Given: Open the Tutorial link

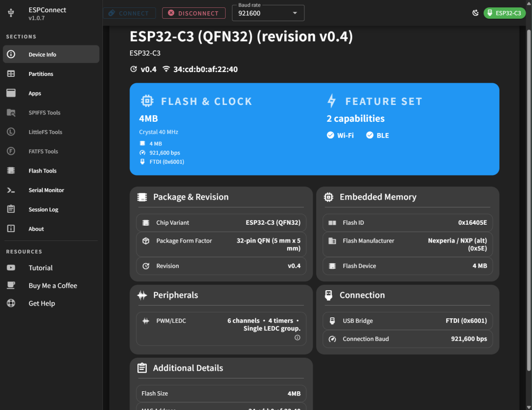Looking at the screenshot, I should click(40, 268).
